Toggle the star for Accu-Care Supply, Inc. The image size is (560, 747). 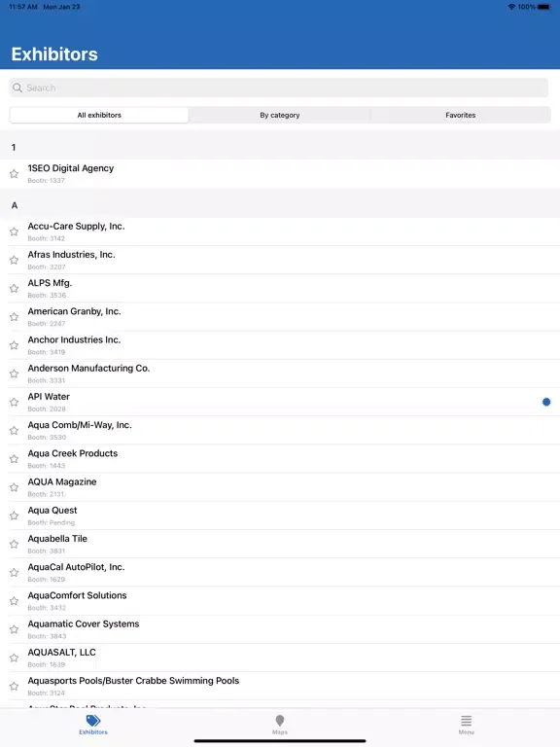click(x=14, y=232)
